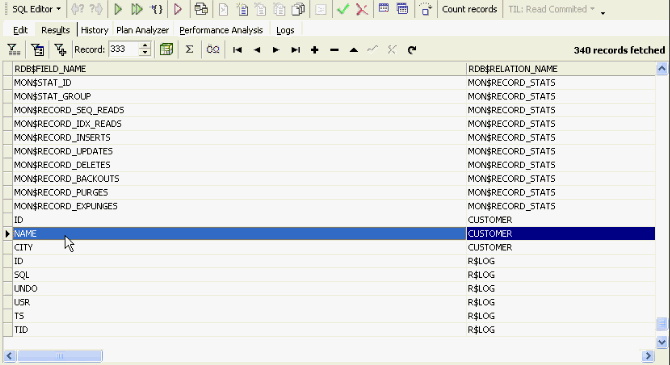Switch to the Results tab
Screen dimensions: 670x365
click(x=55, y=30)
